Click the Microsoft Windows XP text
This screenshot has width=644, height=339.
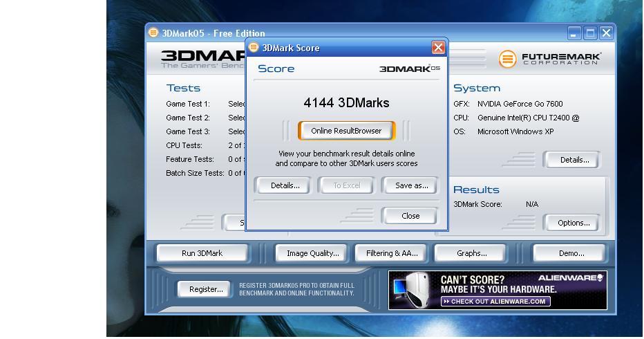point(515,131)
